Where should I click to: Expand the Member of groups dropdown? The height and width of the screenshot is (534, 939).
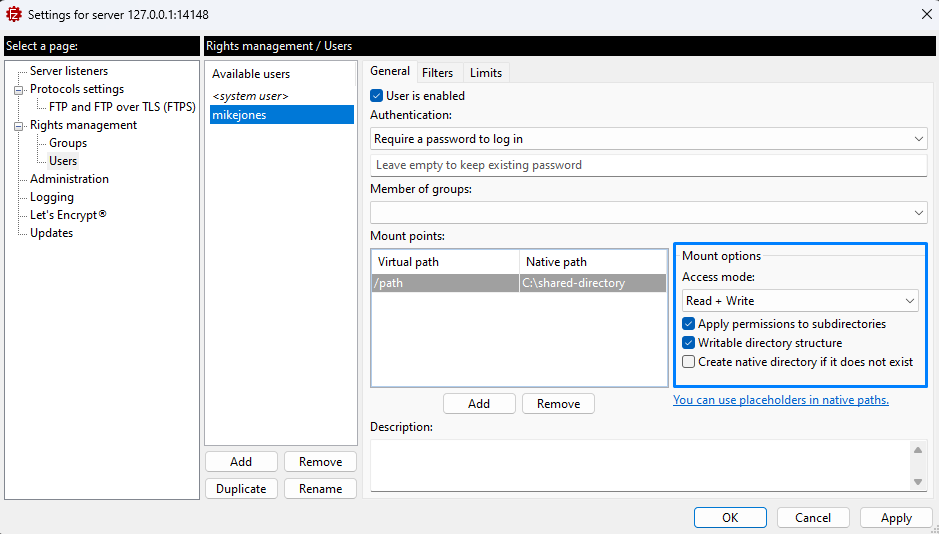(x=648, y=213)
